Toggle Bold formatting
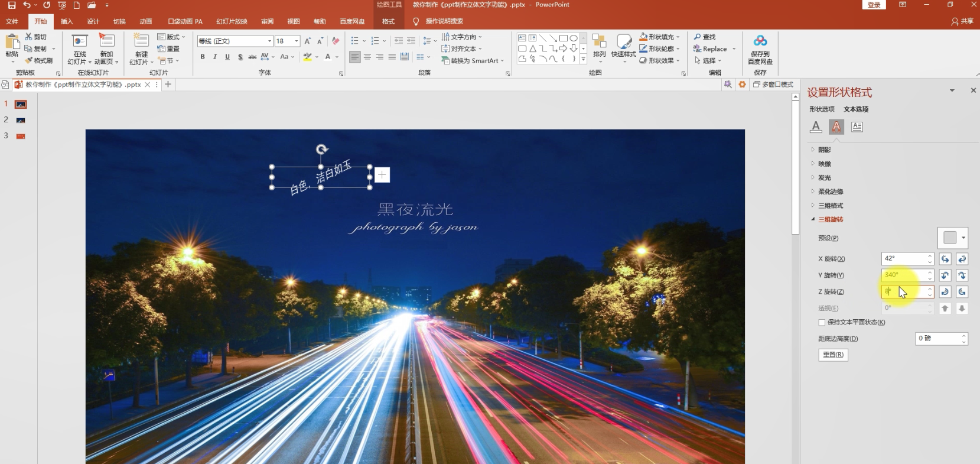 click(x=203, y=57)
